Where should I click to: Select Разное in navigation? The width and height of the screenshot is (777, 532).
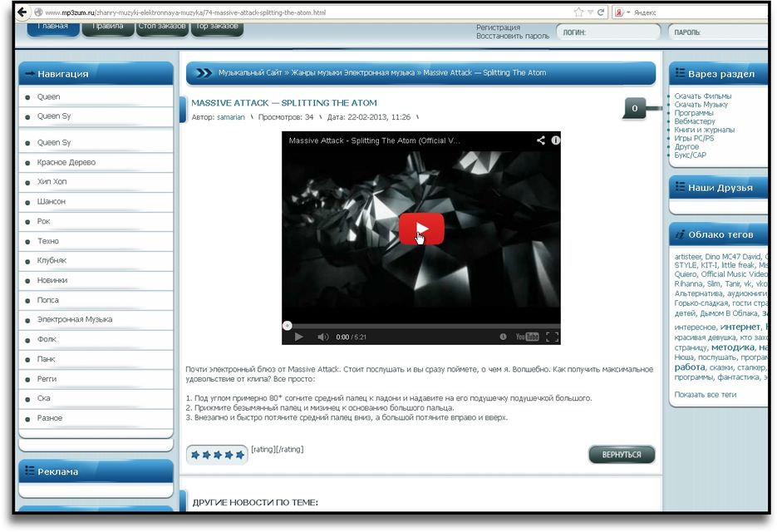(x=50, y=418)
